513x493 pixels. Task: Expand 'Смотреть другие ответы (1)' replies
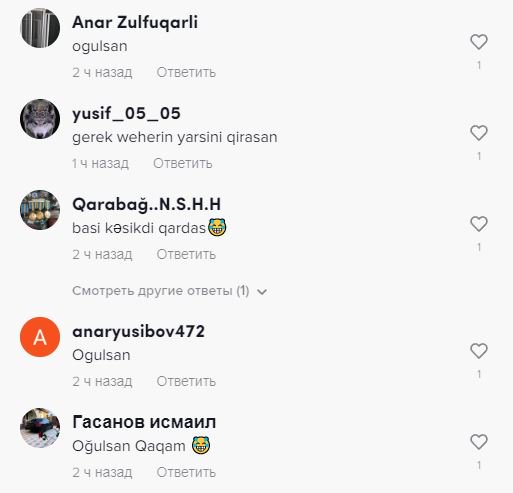pos(161,291)
